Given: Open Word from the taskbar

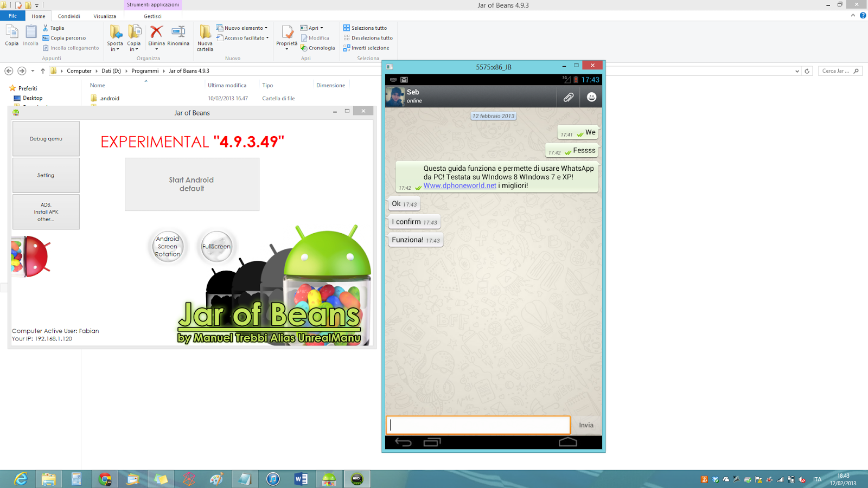Looking at the screenshot, I should (301, 479).
